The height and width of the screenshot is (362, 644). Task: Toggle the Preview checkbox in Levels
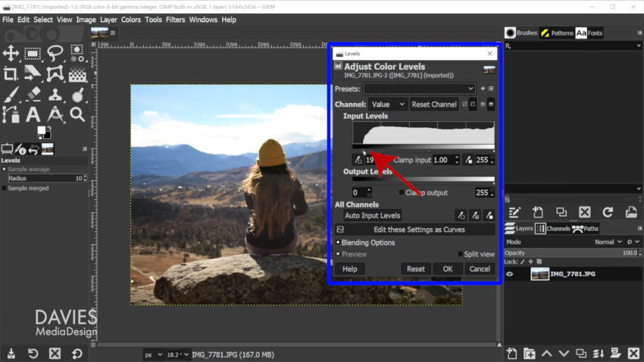pyautogui.click(x=338, y=254)
